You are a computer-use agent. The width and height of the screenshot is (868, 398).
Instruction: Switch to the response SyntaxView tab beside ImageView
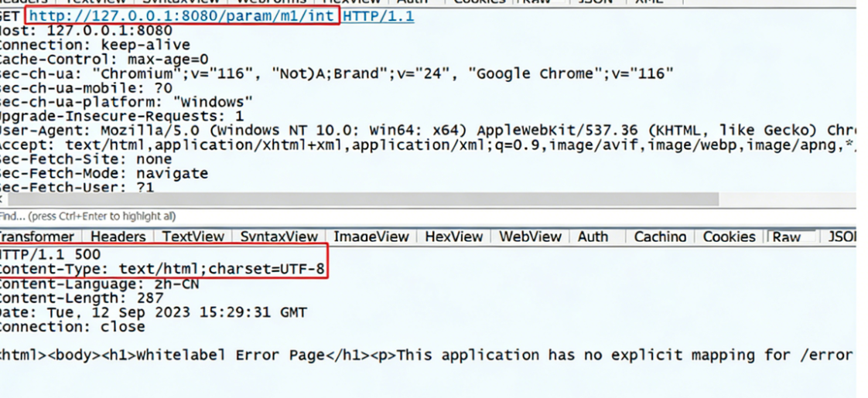[x=279, y=236]
